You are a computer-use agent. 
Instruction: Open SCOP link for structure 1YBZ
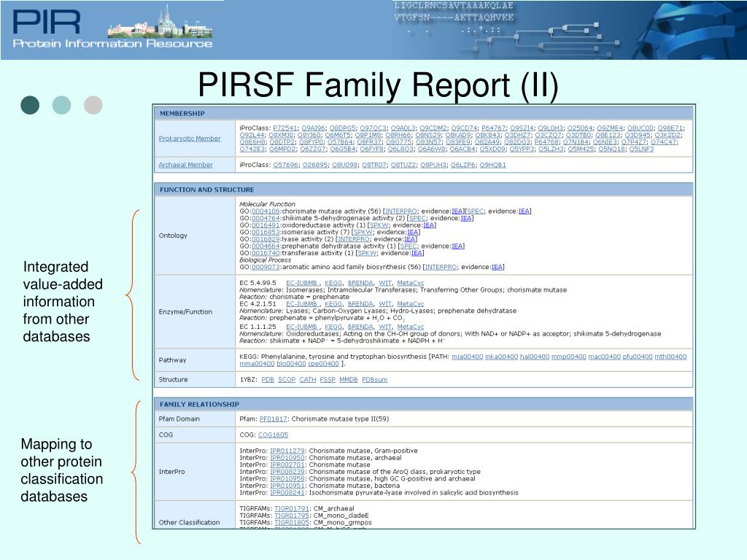coord(287,380)
